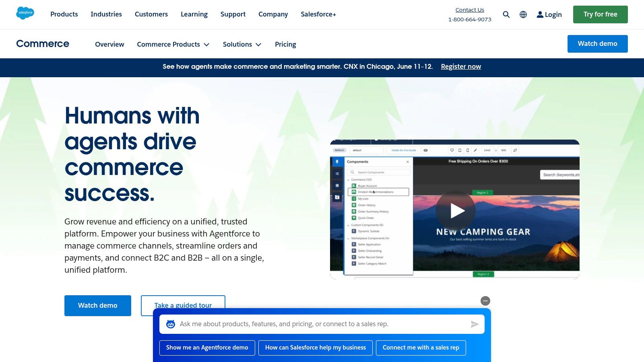This screenshot has width=644, height=362.
Task: Expand the Commerce Products dropdown
Action: (173, 44)
